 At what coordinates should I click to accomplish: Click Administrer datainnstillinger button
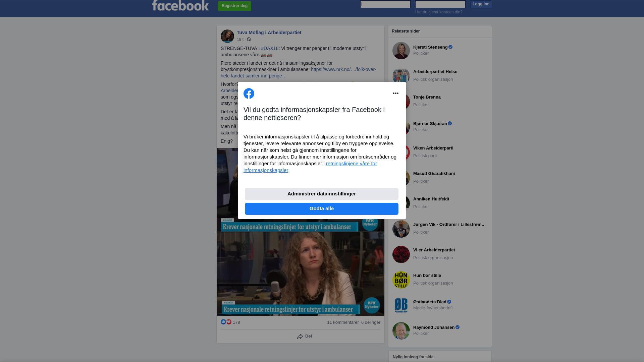point(322,194)
